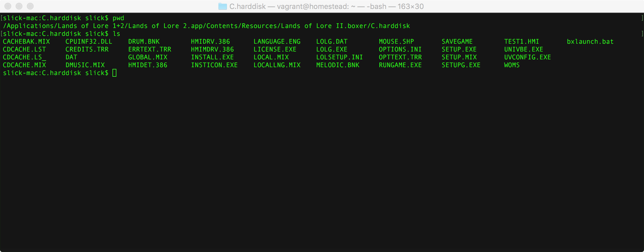644x252 pixels.
Task: Click LICENSE.EXE file name
Action: coord(275,50)
